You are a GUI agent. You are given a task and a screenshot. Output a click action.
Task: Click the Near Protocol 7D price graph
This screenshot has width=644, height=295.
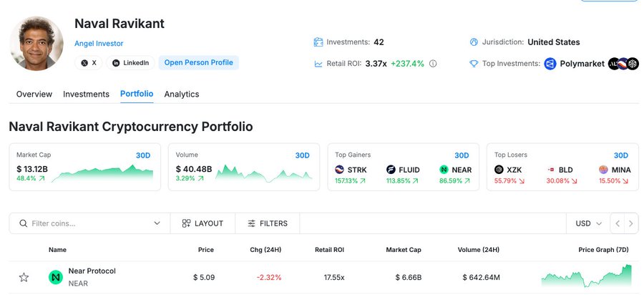point(587,276)
